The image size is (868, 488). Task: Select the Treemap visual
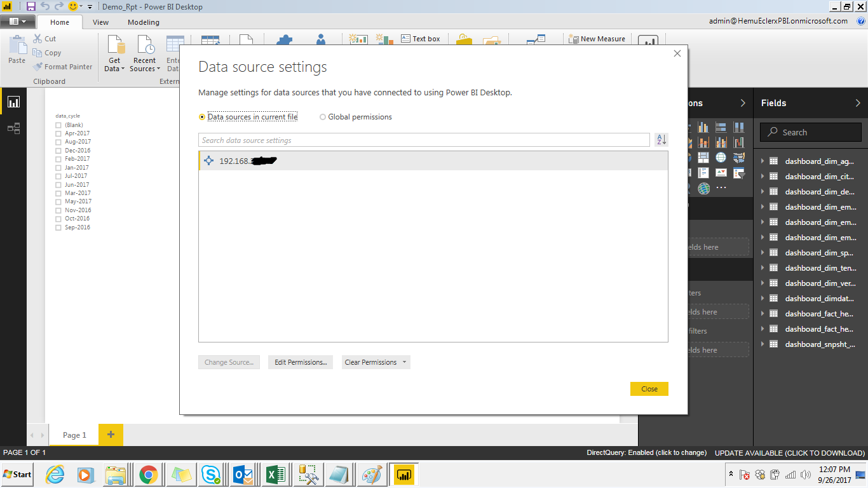click(703, 157)
